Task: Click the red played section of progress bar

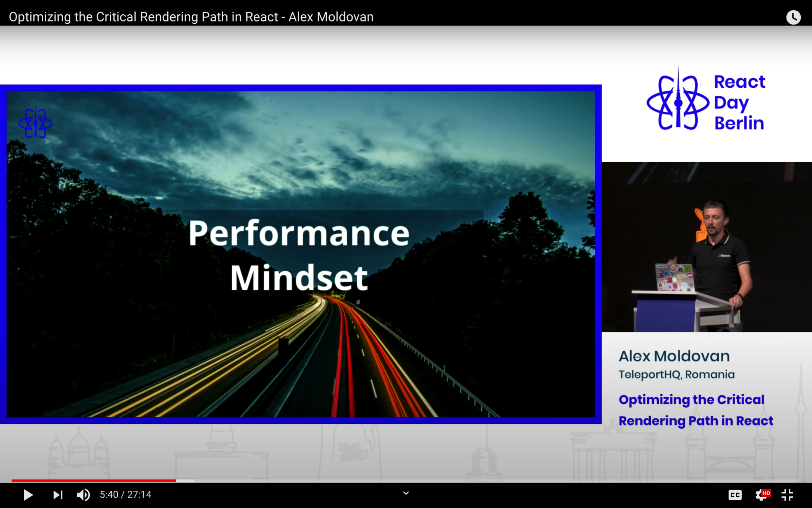Action: pyautogui.click(x=94, y=481)
